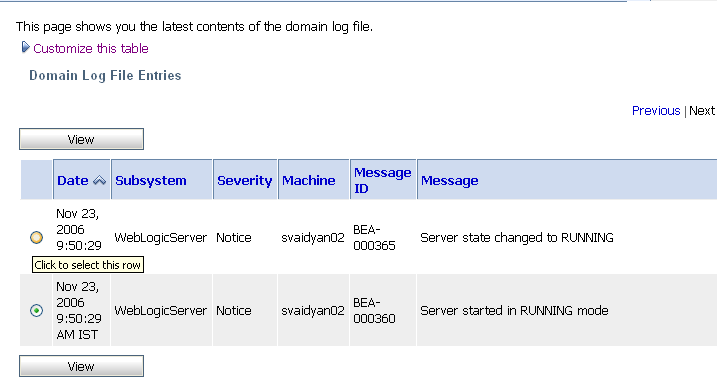The height and width of the screenshot is (377, 717).
Task: Go to Previous log entries page
Action: click(x=656, y=111)
